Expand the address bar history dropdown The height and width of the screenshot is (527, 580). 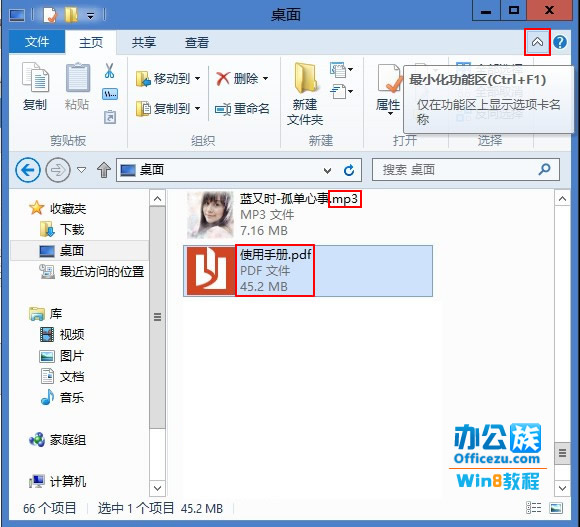coord(327,170)
